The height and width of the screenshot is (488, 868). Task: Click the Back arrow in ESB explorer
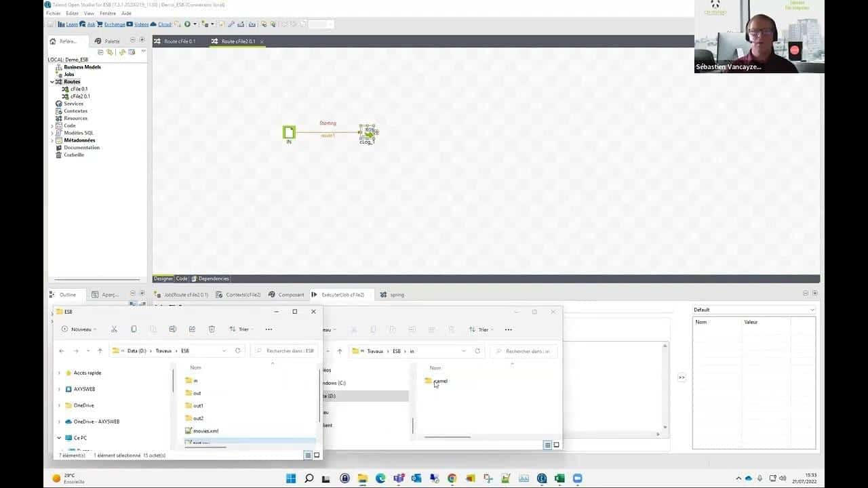[62, 351]
